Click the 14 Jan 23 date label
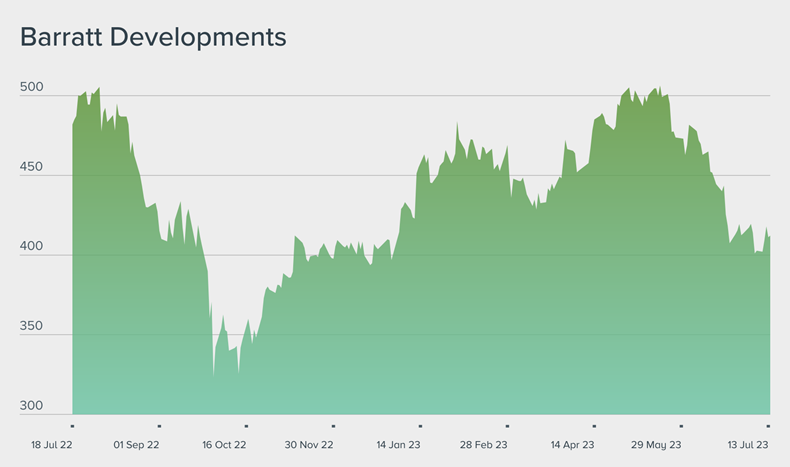 [x=398, y=444]
